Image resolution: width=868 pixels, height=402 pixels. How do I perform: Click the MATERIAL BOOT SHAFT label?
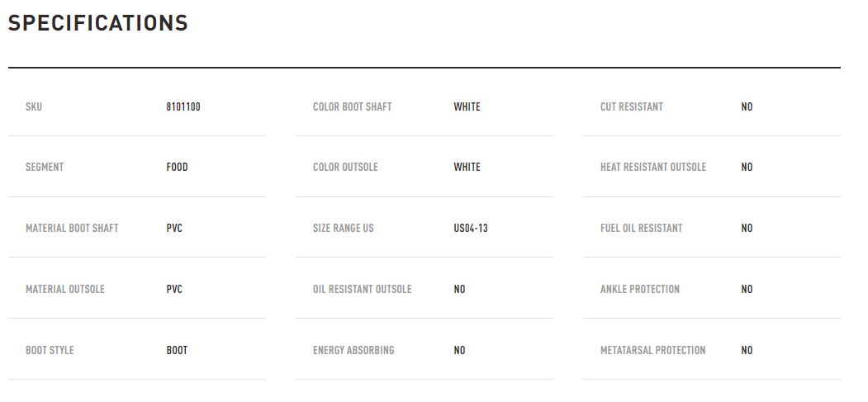72,228
